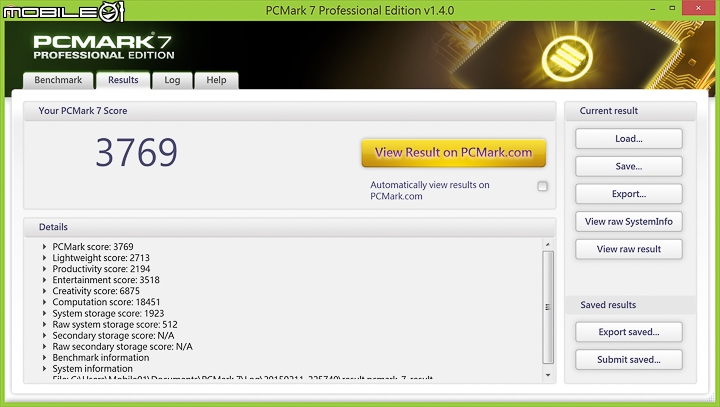Viewport: 720px width, 407px height.
Task: Switch to the Benchmark tab
Action: pyautogui.click(x=58, y=80)
